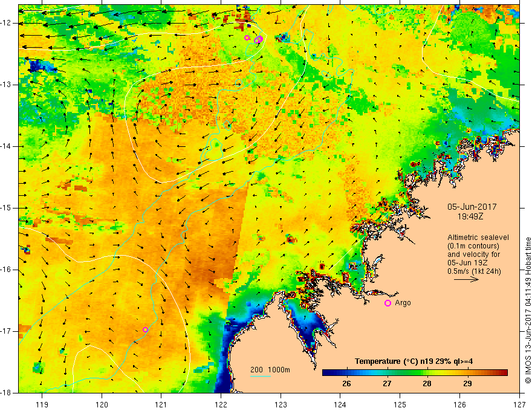Image resolution: width=532 pixels, height=411 pixels.
Task: Click the velocity scale arrow in the legend
Action: [466, 279]
